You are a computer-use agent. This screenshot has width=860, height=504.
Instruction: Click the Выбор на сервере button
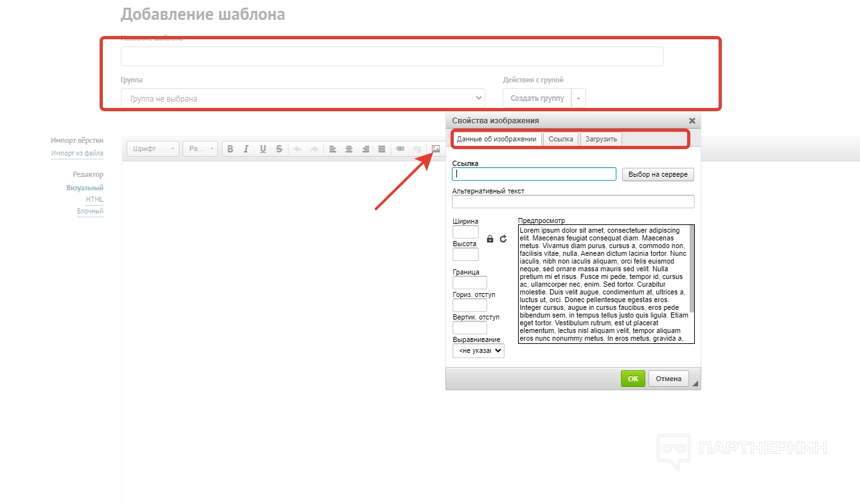click(x=658, y=174)
